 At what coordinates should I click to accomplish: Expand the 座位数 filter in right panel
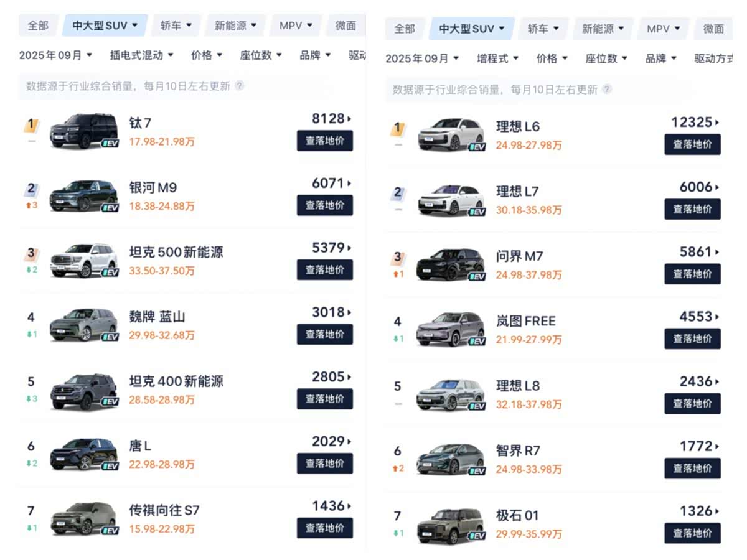pyautogui.click(x=606, y=58)
